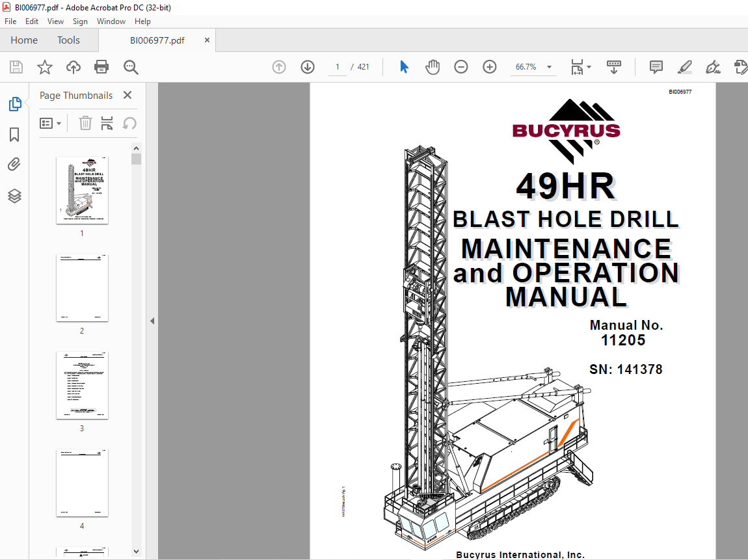Open the View menu
The height and width of the screenshot is (560, 748).
[55, 21]
